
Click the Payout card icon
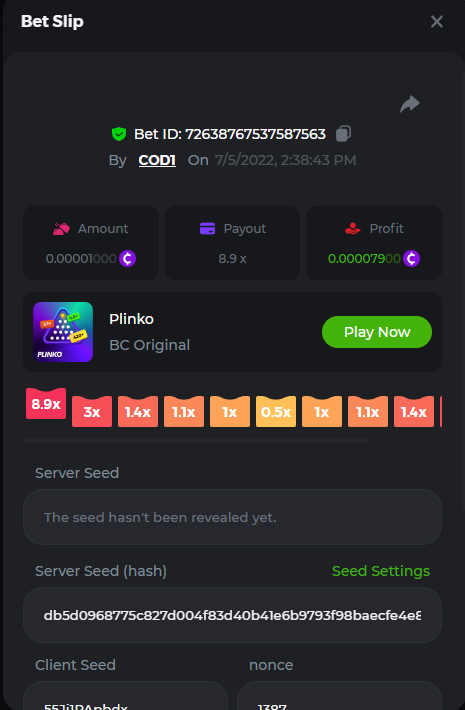pos(207,229)
